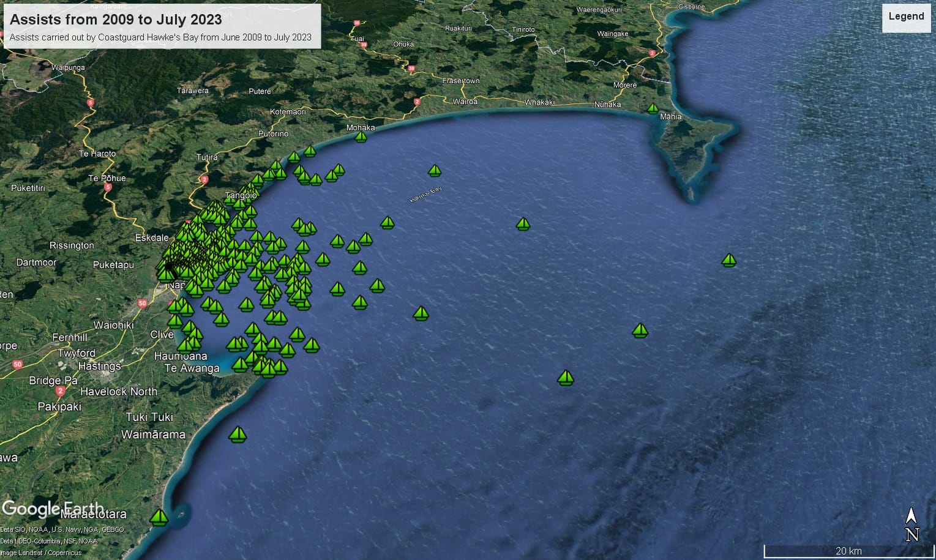Click the State Highway 50 shield near Fernhill

(x=18, y=364)
